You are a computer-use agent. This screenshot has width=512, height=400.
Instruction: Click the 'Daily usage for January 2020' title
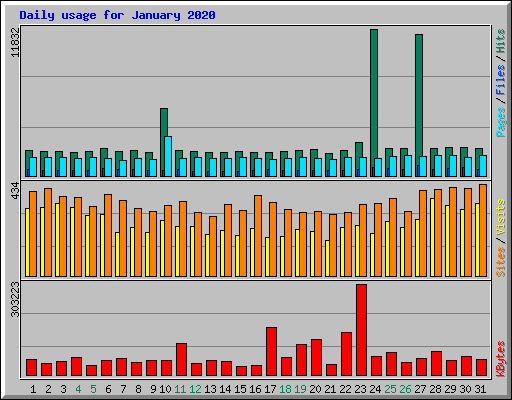[117, 15]
